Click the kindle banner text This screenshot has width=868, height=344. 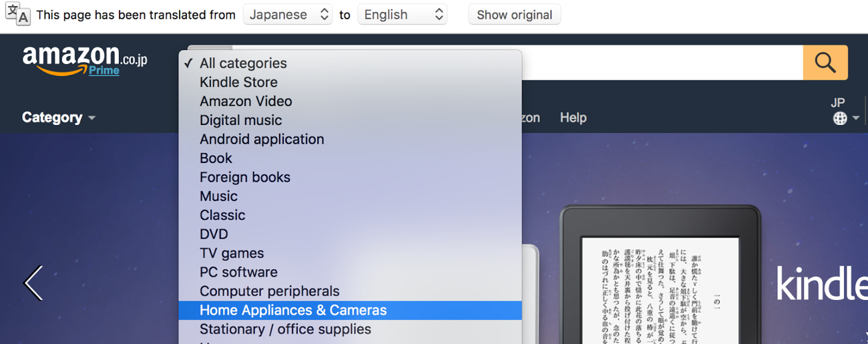click(822, 283)
